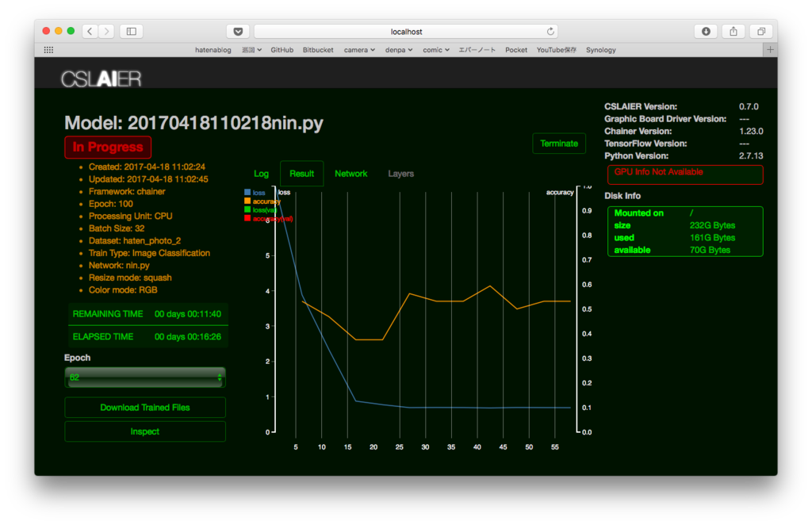This screenshot has width=812, height=525.
Task: Go back with Safari back arrow
Action: pos(90,32)
